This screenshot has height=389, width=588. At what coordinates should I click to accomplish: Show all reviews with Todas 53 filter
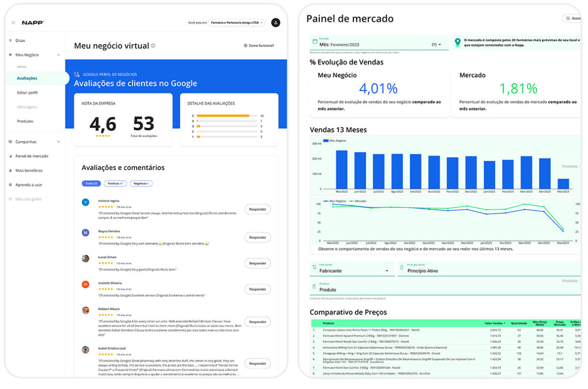tap(91, 184)
